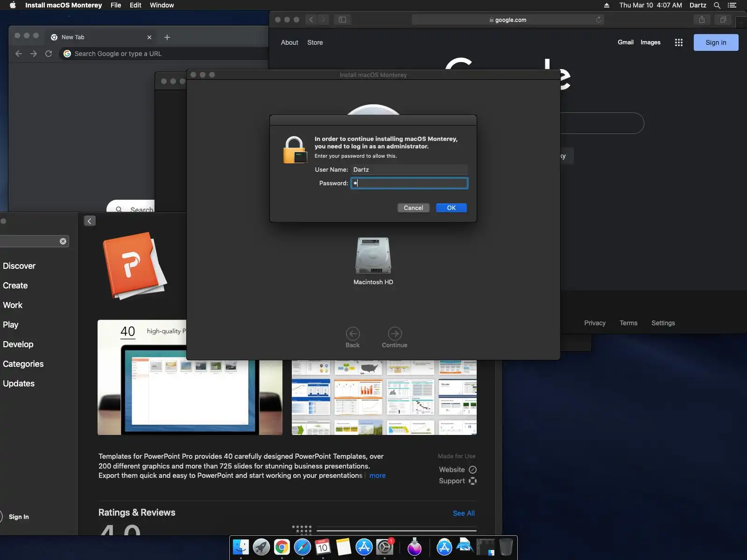Go back in the Safari toolbar
The image size is (747, 560).
(x=311, y=20)
